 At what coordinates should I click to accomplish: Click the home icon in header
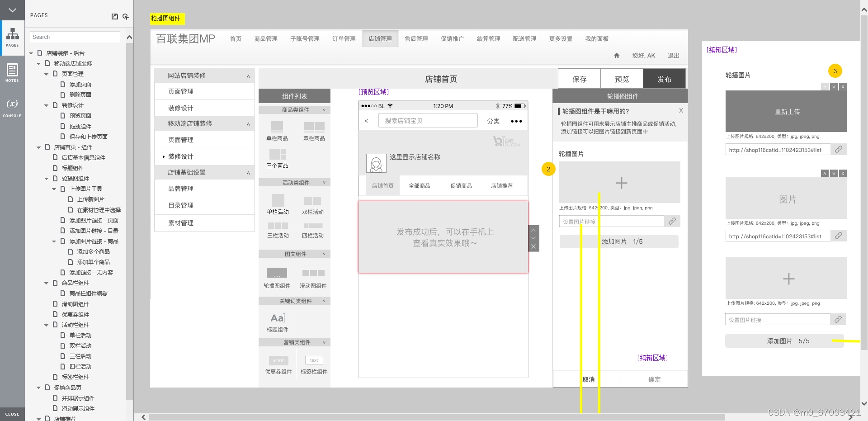pos(617,56)
